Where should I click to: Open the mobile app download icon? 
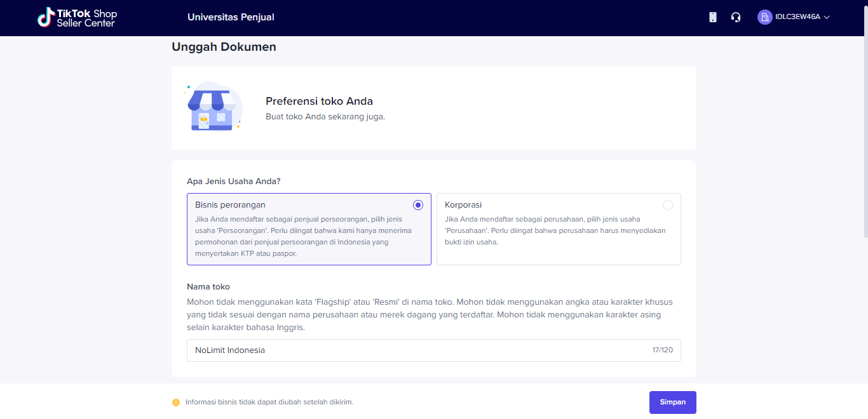pos(713,17)
